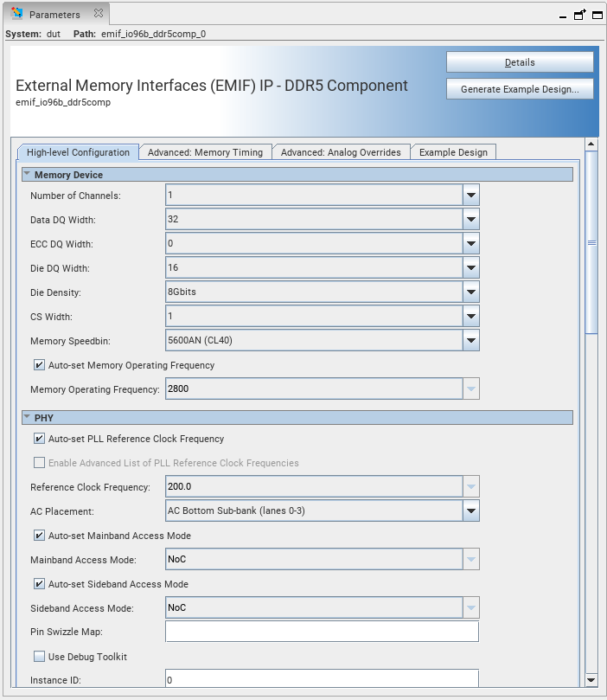
Task: Click the emif_io96b_ddr5comp subtitle
Action: tap(63, 102)
